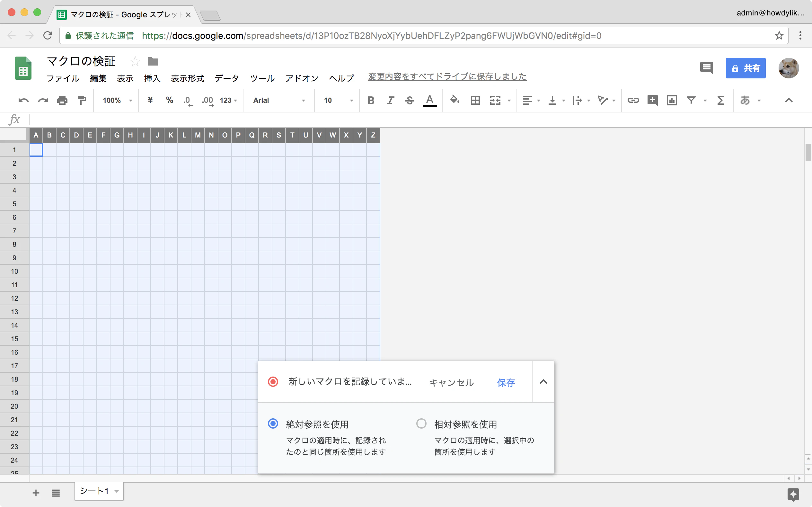The height and width of the screenshot is (507, 812).
Task: Click キャンセル in macro recorder
Action: click(x=451, y=382)
